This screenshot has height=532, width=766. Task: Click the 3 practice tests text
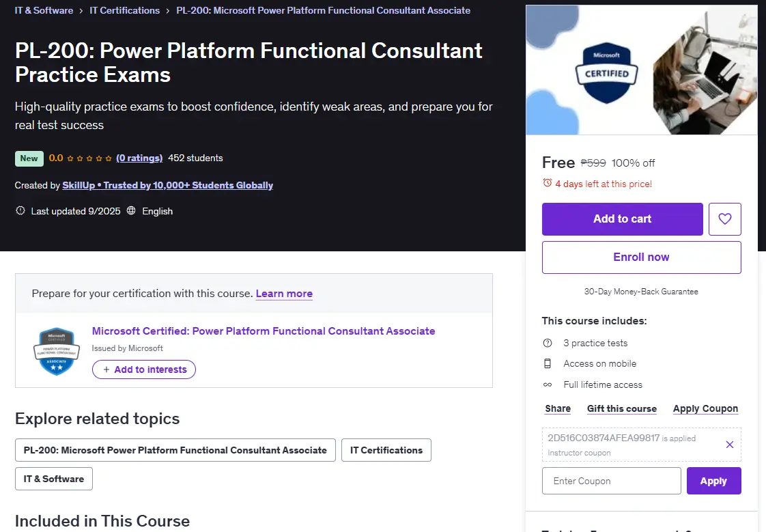(595, 343)
